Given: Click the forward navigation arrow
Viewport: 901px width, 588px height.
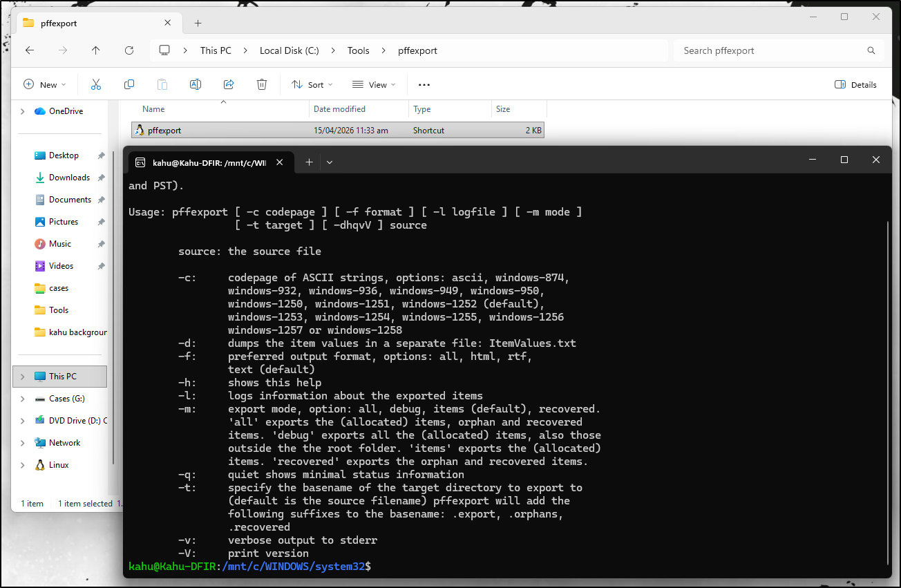Looking at the screenshot, I should [63, 50].
